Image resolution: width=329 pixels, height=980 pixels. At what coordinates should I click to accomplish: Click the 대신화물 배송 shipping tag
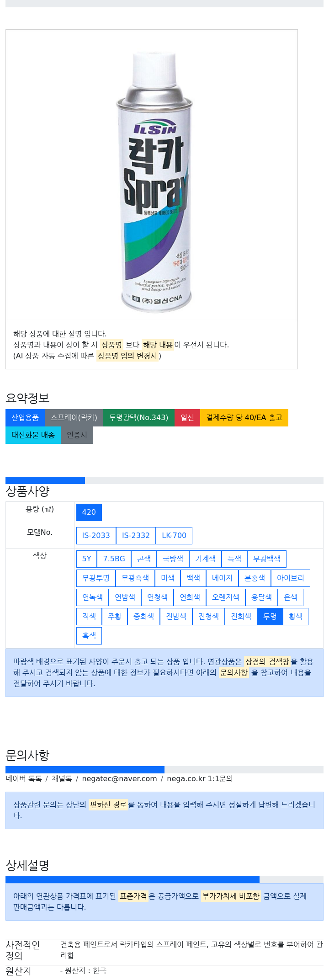click(x=33, y=435)
